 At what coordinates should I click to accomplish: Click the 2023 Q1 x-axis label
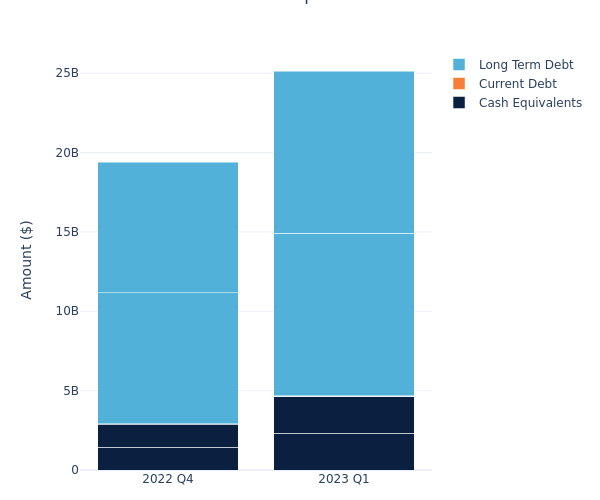click(344, 479)
